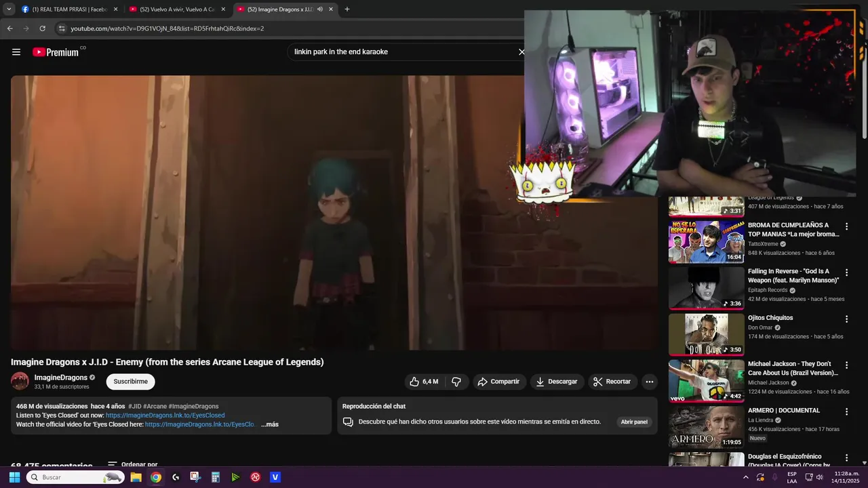The image size is (868, 488).
Task: Open Google Chrome taskbar icon
Action: [x=156, y=477]
